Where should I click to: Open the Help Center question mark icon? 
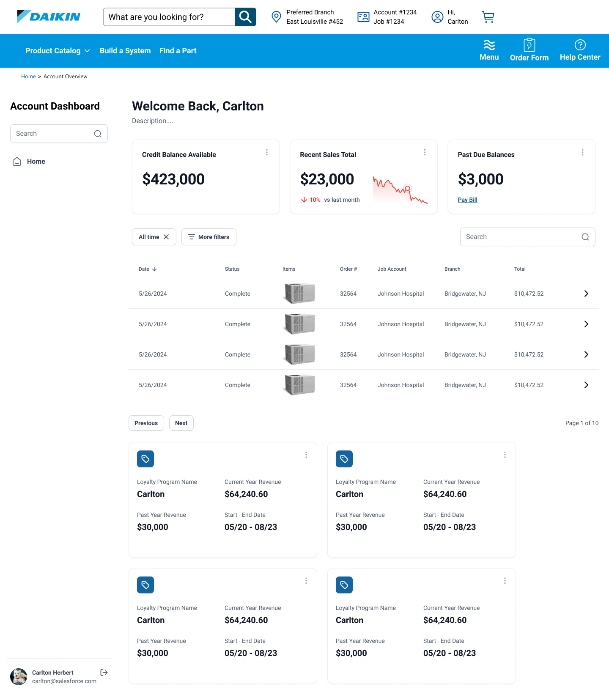point(580,45)
